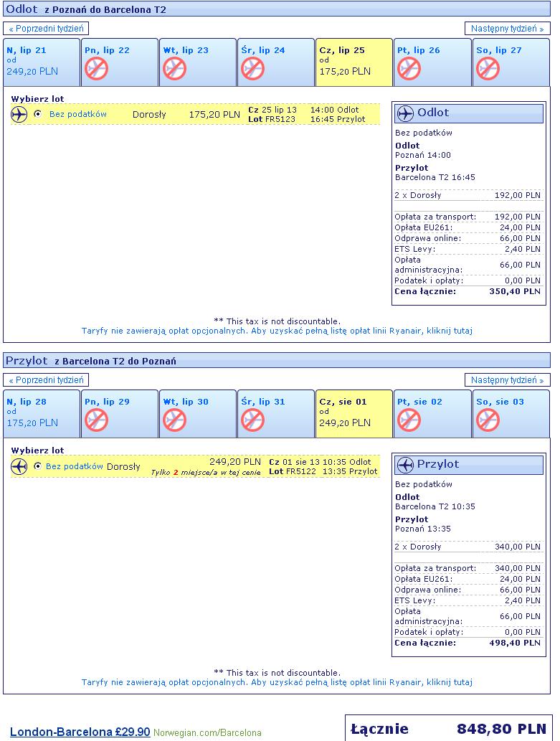The width and height of the screenshot is (560, 741).
Task: Click no-flight icon under Pn, lip 29
Action: pyautogui.click(x=96, y=420)
